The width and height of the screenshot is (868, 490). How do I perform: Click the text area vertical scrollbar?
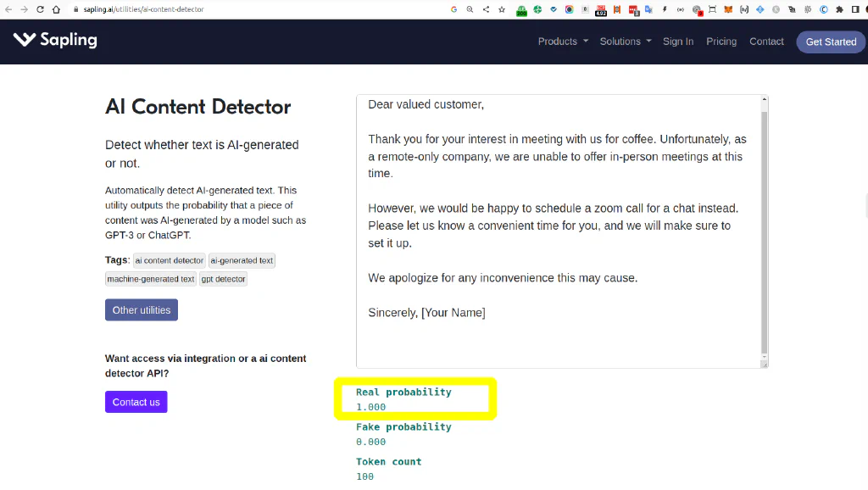765,232
